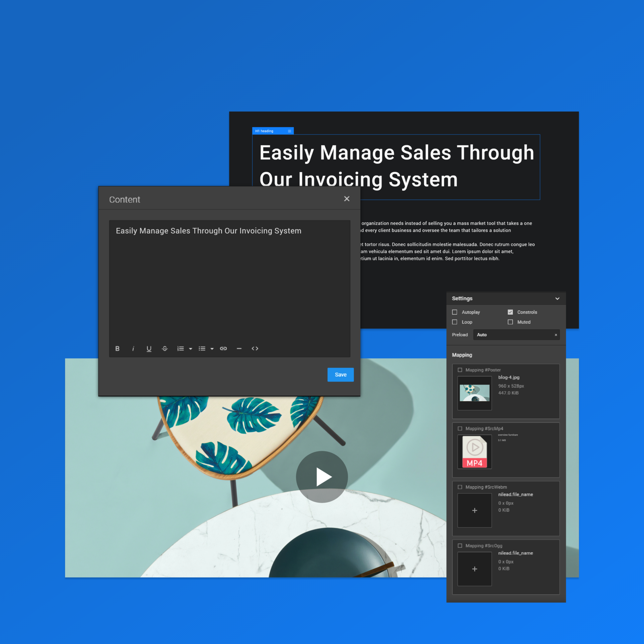This screenshot has height=644, width=644.
Task: Select the 447.0 KiB size text
Action: point(508,393)
